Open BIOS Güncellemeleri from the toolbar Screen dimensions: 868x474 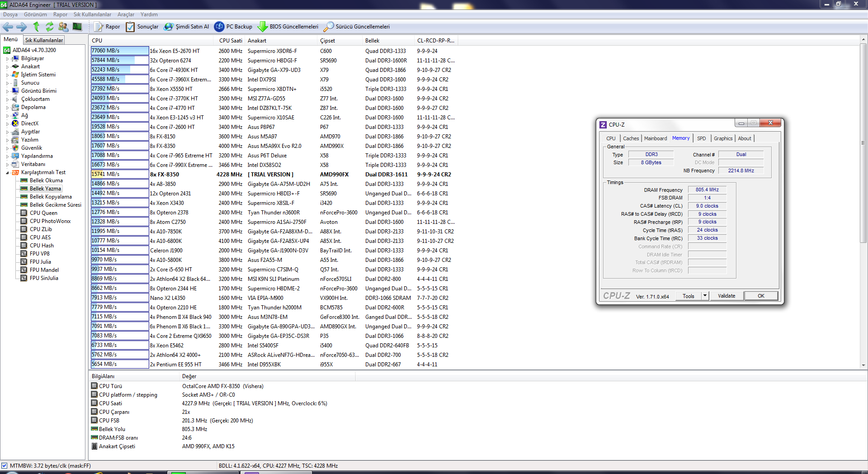click(x=288, y=27)
